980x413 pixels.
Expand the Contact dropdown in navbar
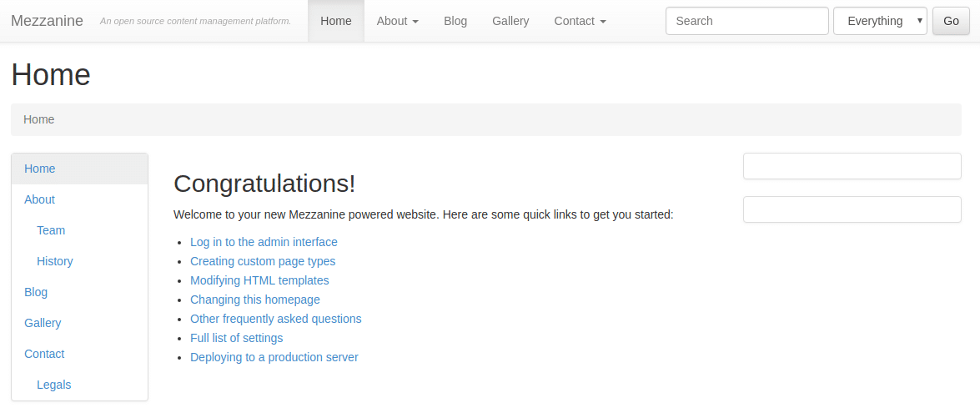click(x=580, y=21)
